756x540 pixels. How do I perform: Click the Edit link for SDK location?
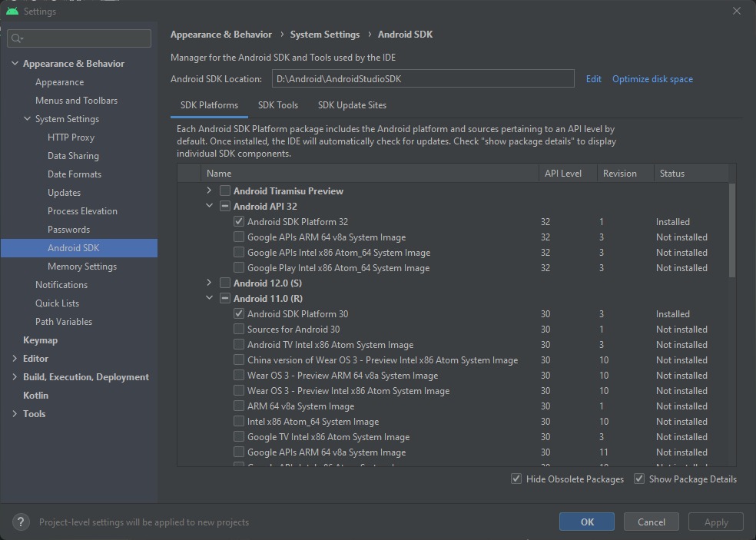[x=593, y=79]
